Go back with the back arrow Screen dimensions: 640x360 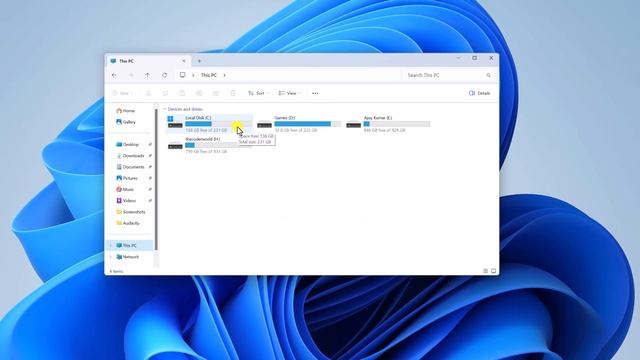click(114, 75)
